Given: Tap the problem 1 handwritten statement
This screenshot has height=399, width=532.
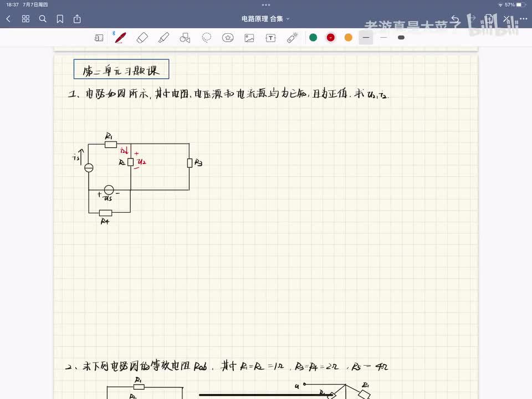Looking at the screenshot, I should point(228,93).
